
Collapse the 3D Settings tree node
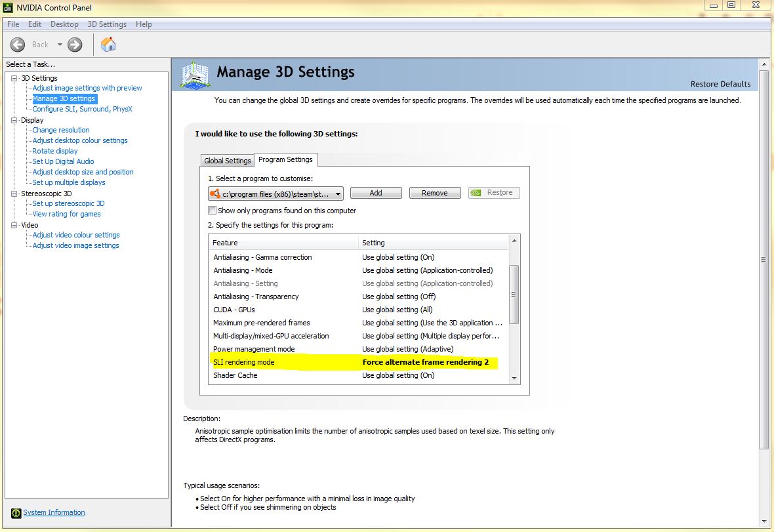pos(14,78)
